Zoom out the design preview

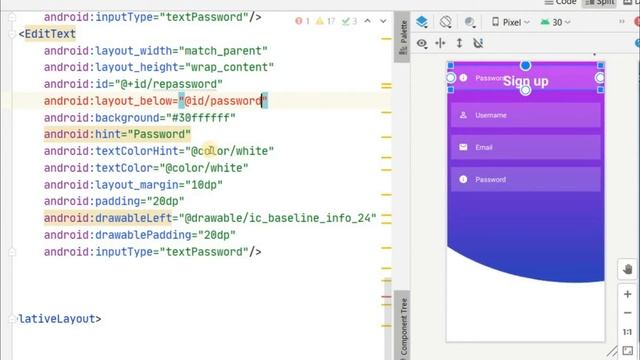pyautogui.click(x=628, y=313)
